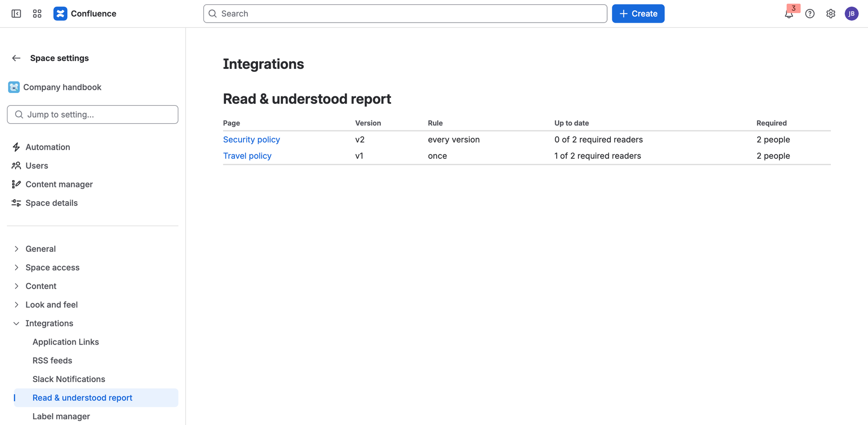Open Space details in the sidebar
868x425 pixels.
[51, 203]
